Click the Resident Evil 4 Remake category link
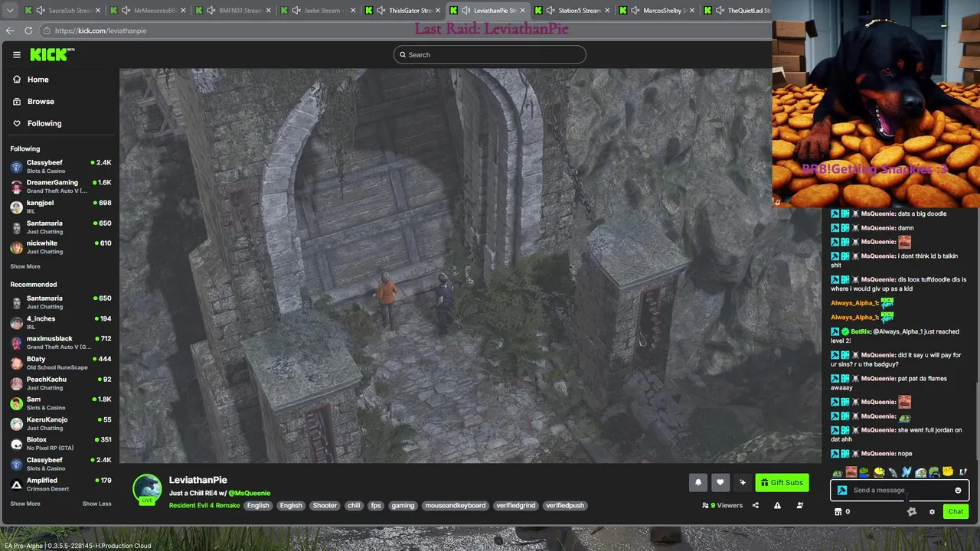 coord(204,505)
